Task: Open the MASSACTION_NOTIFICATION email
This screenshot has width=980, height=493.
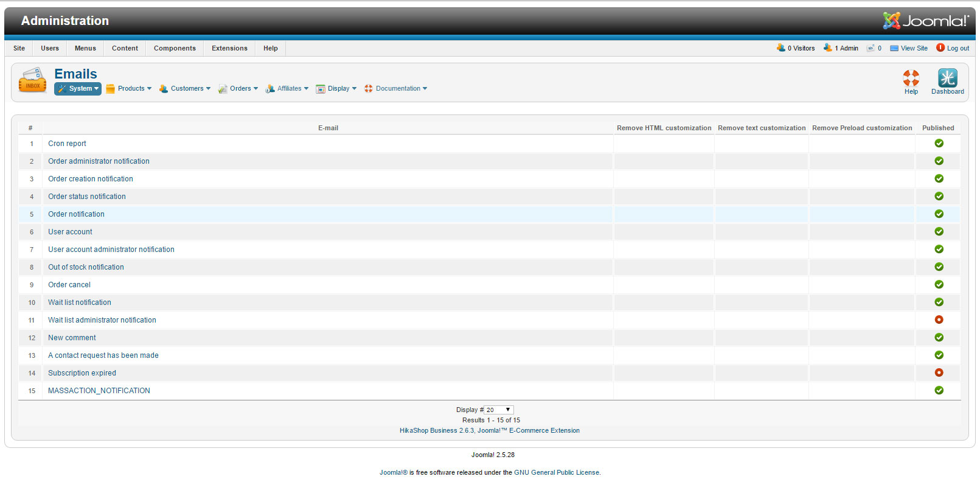Action: (x=99, y=391)
